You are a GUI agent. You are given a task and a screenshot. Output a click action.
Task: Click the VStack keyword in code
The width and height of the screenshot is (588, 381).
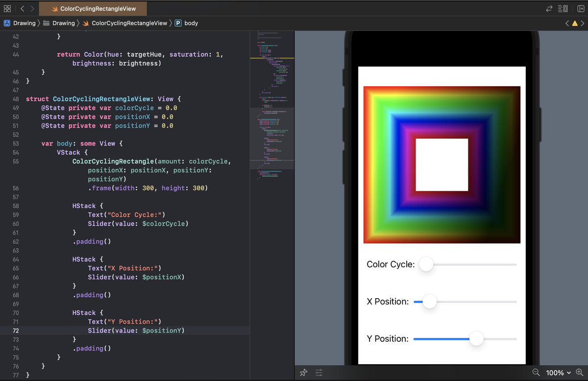click(68, 152)
